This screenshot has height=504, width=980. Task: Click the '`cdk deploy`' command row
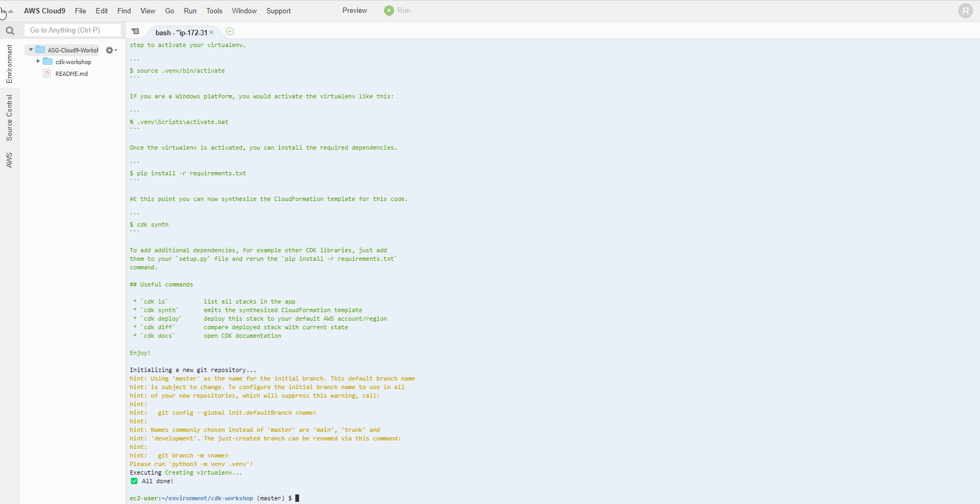(260, 319)
